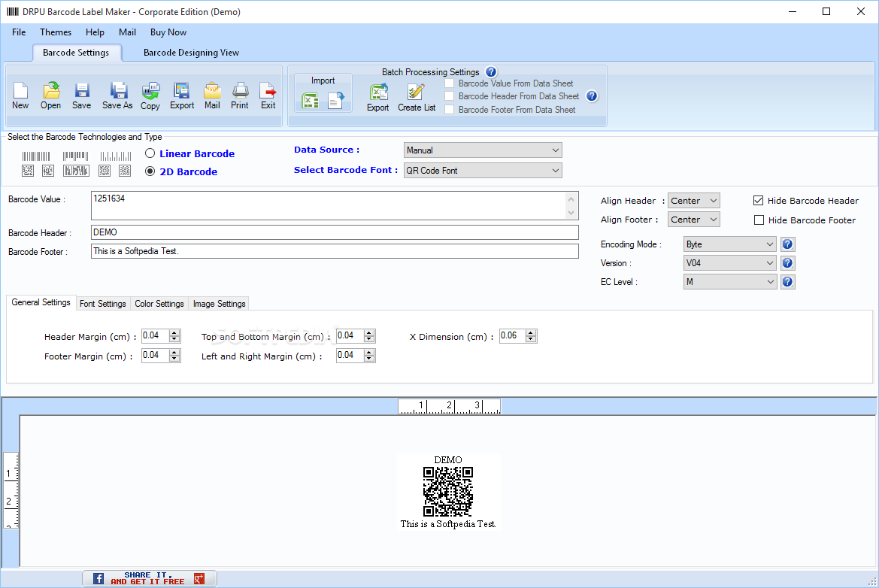Viewport: 879px width, 588px height.
Task: Open help icon for Version
Action: (x=787, y=263)
